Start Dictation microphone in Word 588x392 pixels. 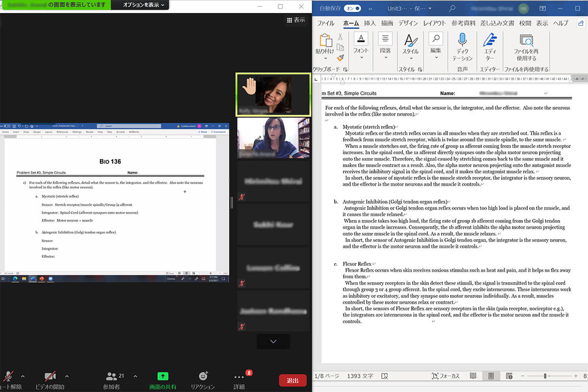tap(462, 39)
